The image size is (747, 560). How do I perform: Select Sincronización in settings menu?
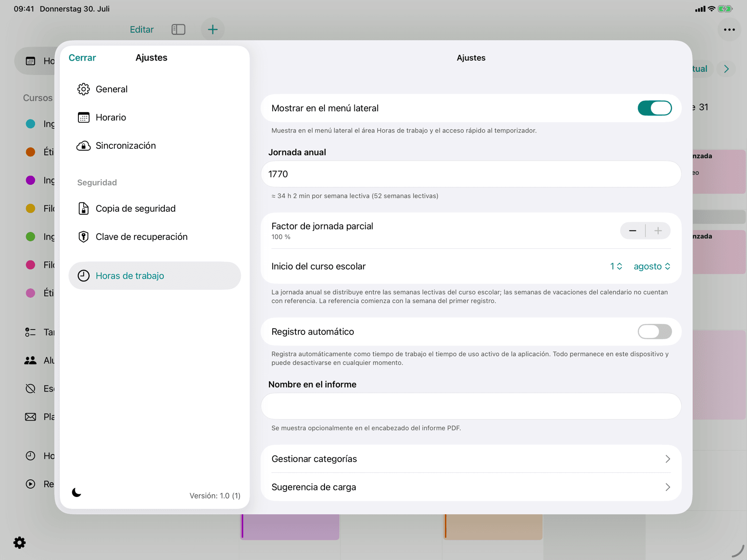pos(155,146)
